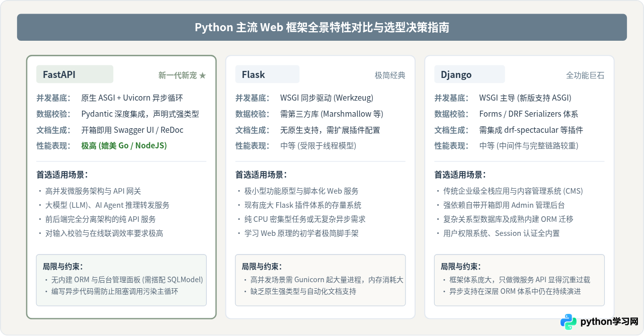The width and height of the screenshot is (644, 336).
Task: Click 'WSGI 主导 (新版支持 ASGI)'
Action: pos(525,98)
